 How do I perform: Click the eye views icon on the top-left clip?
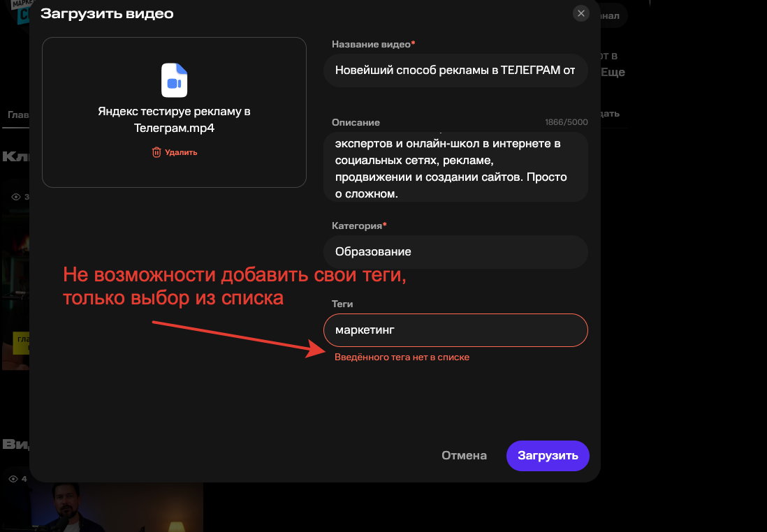pos(17,197)
